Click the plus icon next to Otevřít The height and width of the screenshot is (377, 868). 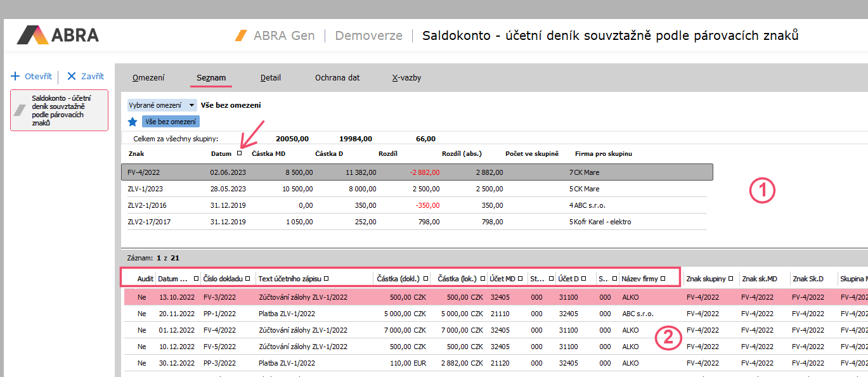point(16,76)
